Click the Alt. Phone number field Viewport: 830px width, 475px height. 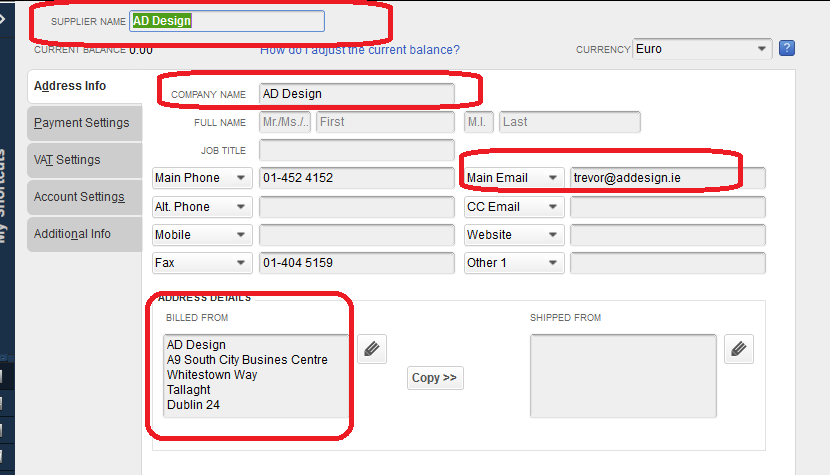pyautogui.click(x=357, y=207)
